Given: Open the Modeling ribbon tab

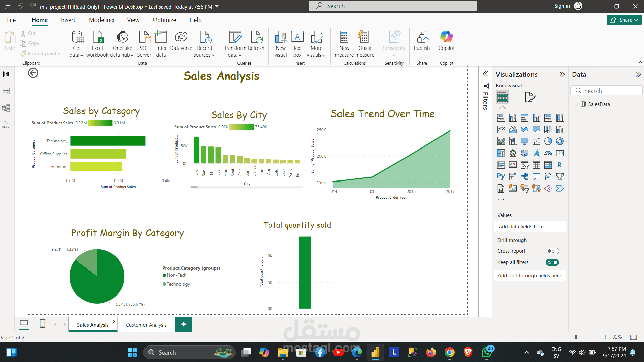Looking at the screenshot, I should click(101, 20).
